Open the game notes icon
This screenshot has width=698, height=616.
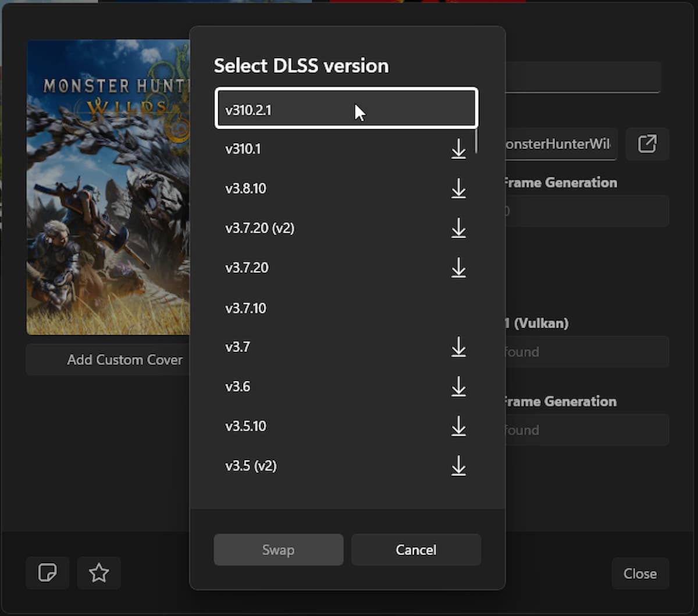(x=47, y=573)
